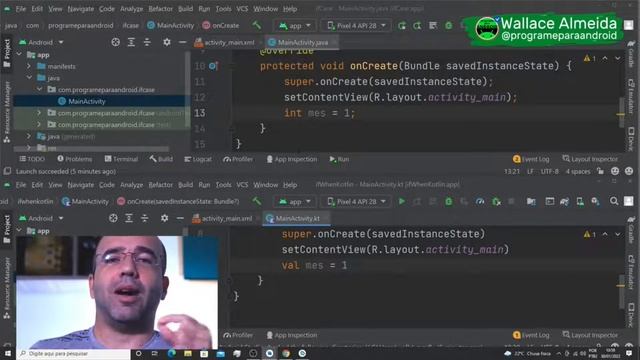The width and height of the screenshot is (640, 360).
Task: Click the Rerun app icon in ifCase toolbar
Action: (x=402, y=25)
